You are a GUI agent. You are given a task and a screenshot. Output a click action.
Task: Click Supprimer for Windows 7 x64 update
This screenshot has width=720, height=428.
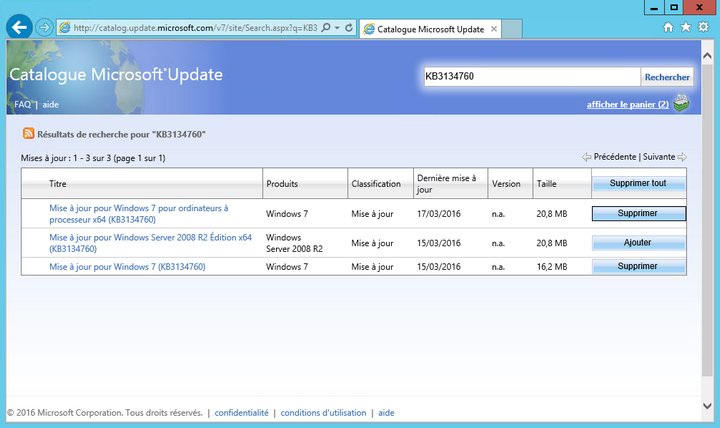coord(638,213)
